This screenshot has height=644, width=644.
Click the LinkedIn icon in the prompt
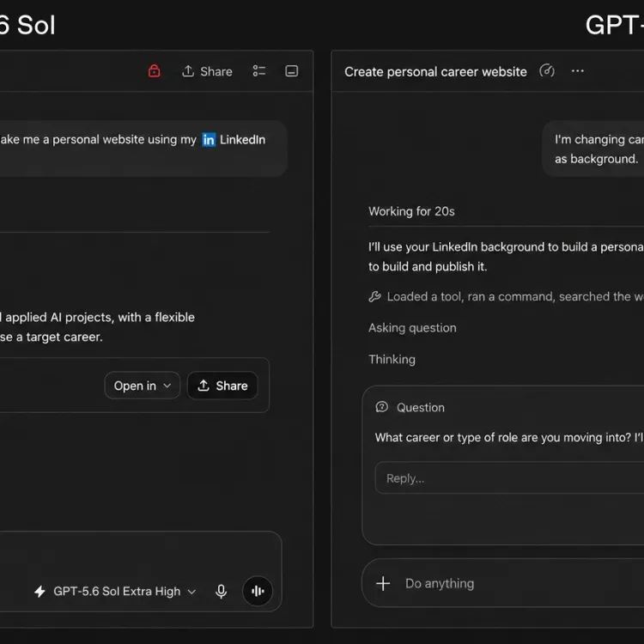click(209, 140)
